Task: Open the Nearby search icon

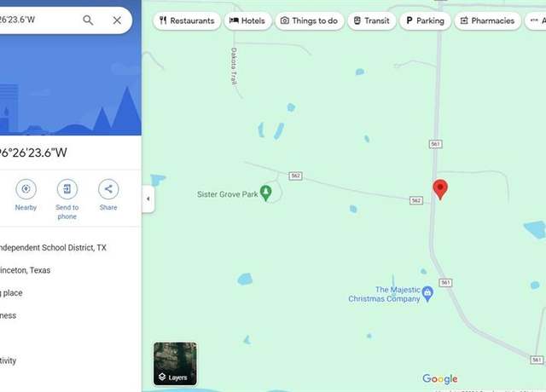Action: (26, 189)
